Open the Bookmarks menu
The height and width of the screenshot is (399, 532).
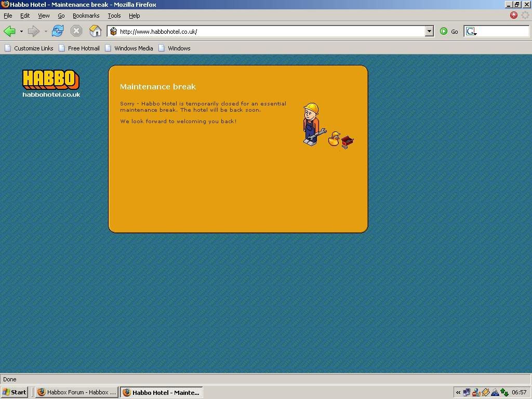pos(86,16)
